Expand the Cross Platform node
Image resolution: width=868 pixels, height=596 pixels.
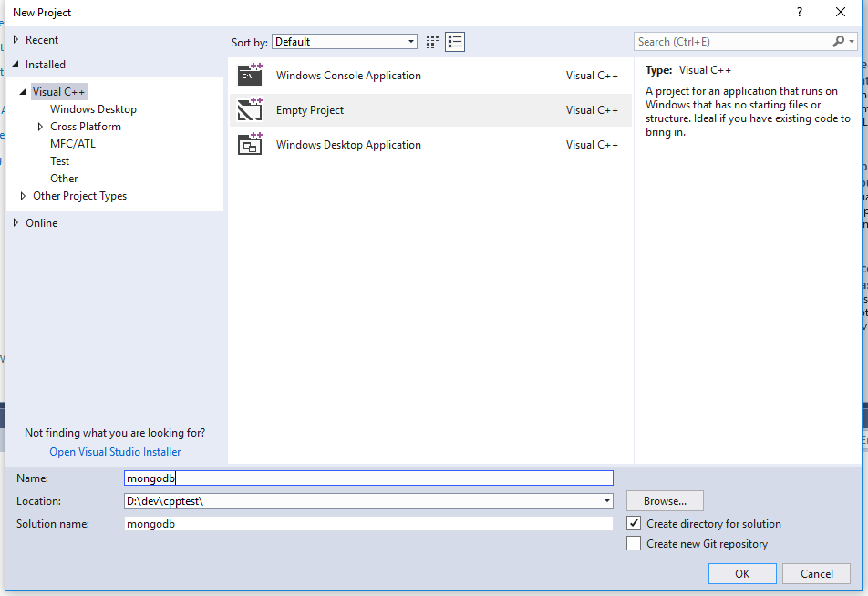point(40,127)
